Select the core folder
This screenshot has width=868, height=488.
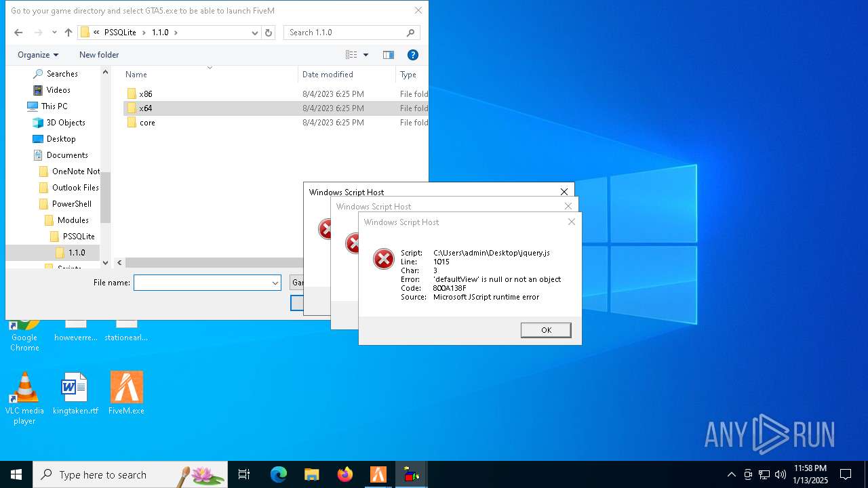[147, 123]
